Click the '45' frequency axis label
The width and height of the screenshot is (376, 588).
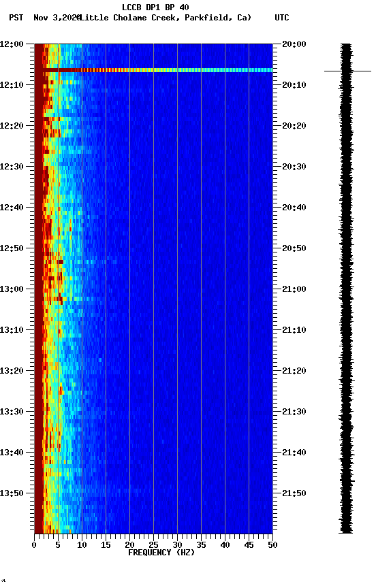click(x=249, y=545)
